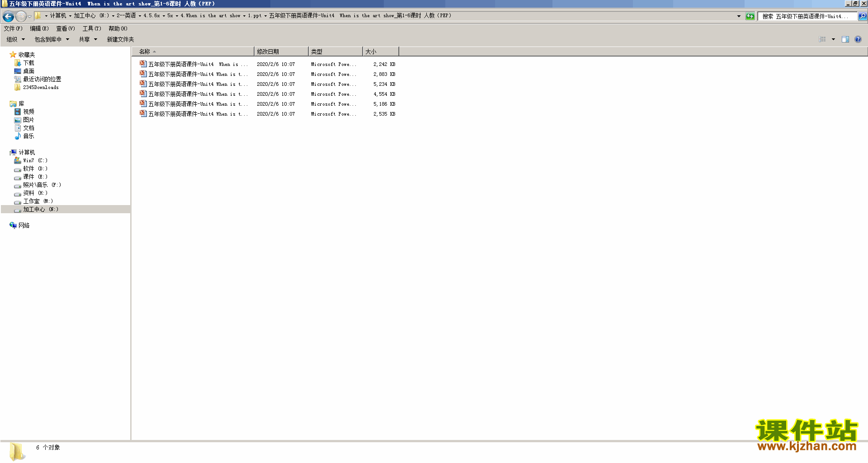Open 最近访问的位置 in favorites
The width and height of the screenshot is (868, 463).
[42, 79]
